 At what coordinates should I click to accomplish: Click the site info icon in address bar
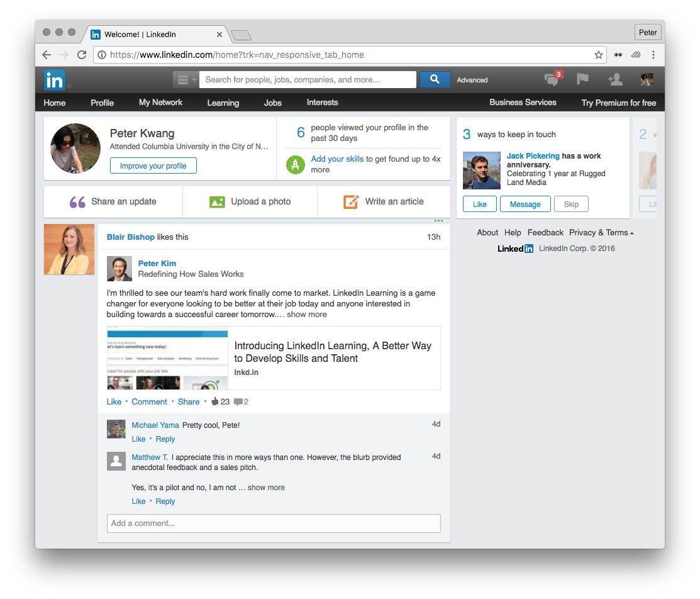[102, 55]
